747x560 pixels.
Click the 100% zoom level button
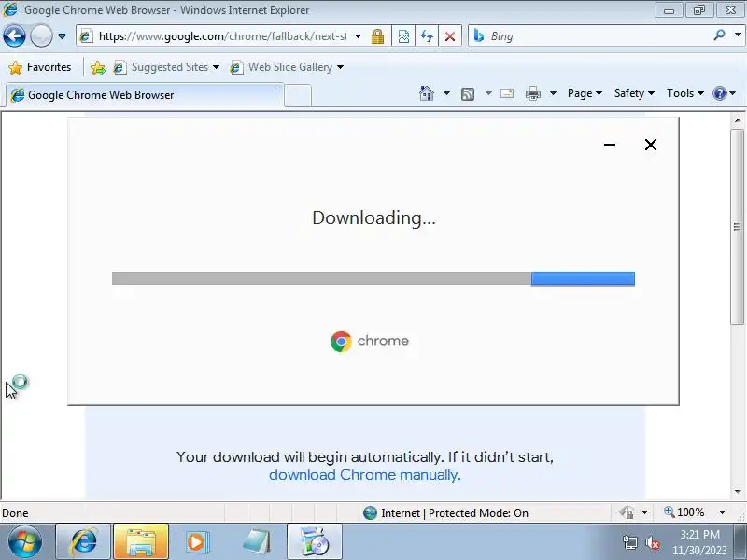684,512
